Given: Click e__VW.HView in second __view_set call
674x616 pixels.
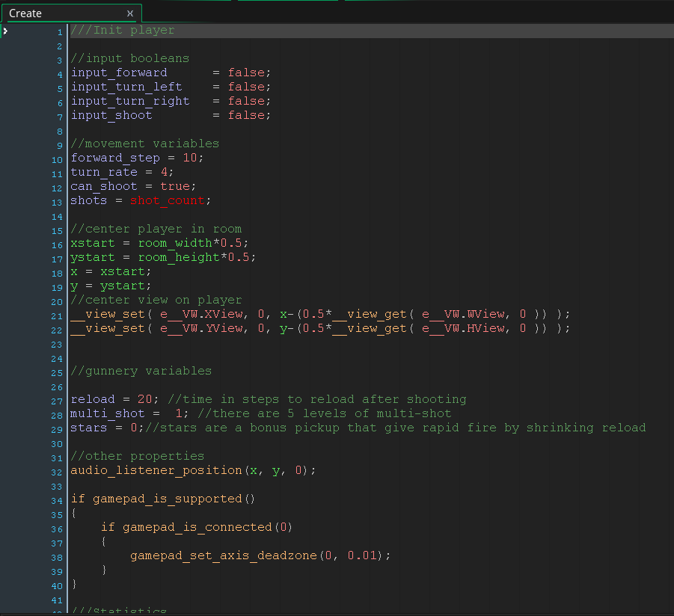Looking at the screenshot, I should tap(463, 328).
